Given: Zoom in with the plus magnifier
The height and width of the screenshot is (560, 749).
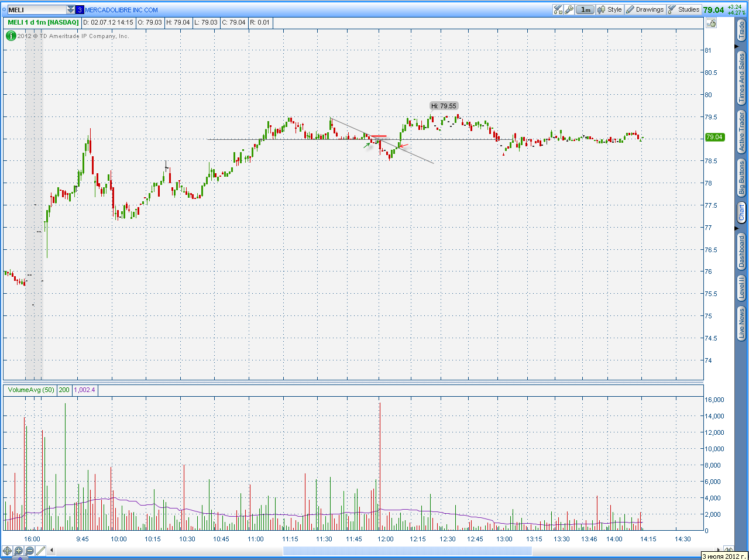Looking at the screenshot, I should tap(19, 551).
